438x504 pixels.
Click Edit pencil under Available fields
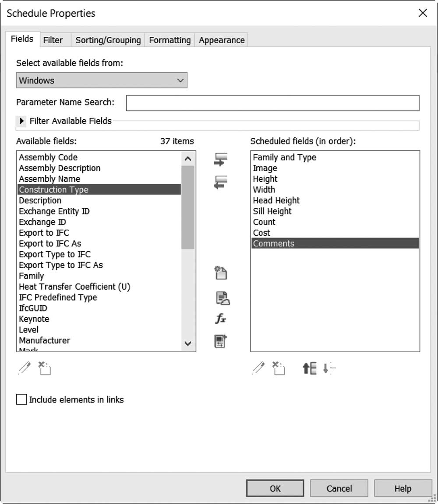coord(25,368)
